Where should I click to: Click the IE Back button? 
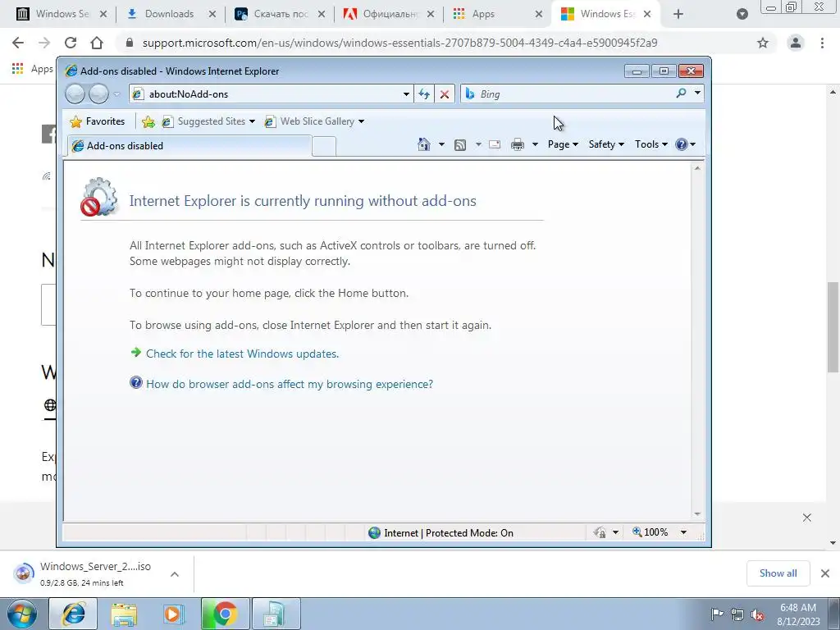(x=75, y=94)
